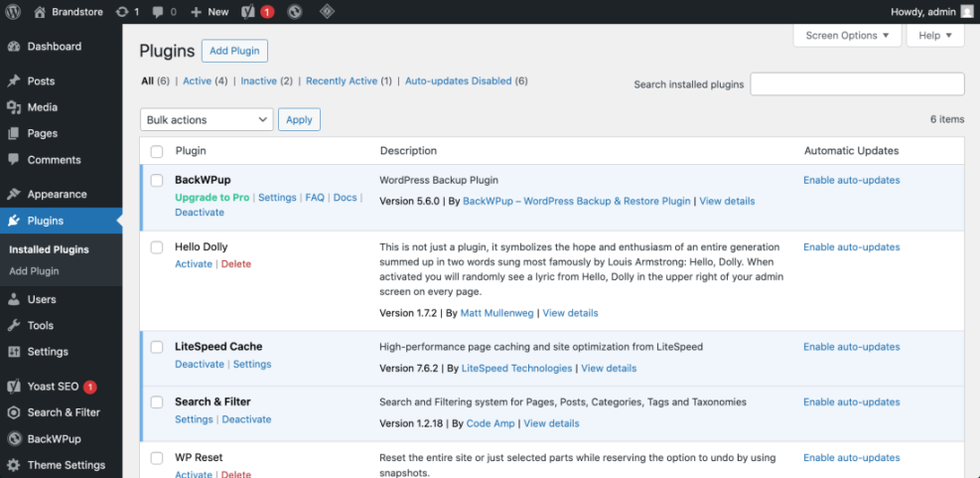Screen dimensions: 980x478
Task: Click the Pages icon in sidebar
Action: click(x=14, y=133)
